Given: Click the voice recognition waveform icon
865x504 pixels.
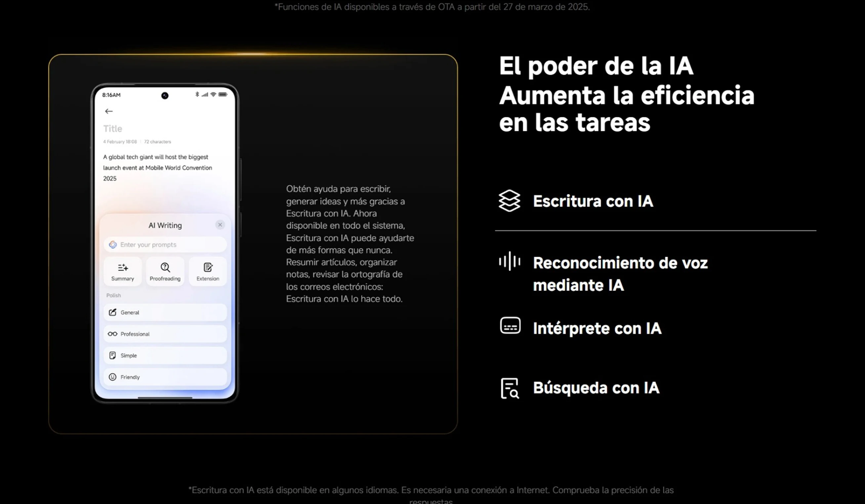Looking at the screenshot, I should tap(510, 261).
